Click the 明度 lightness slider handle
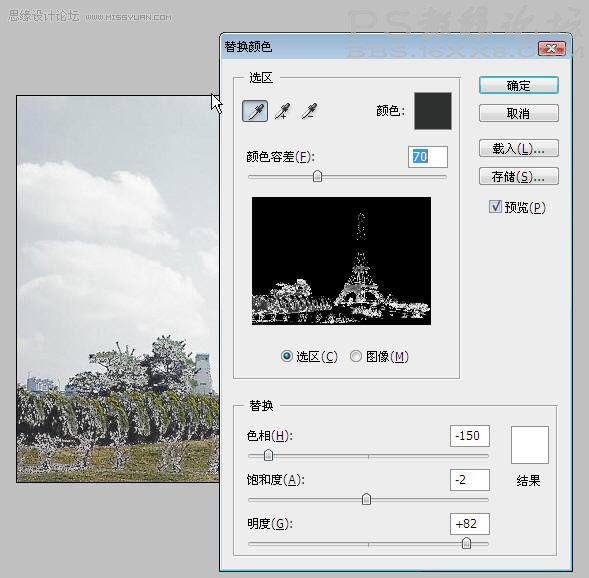 pos(466,543)
